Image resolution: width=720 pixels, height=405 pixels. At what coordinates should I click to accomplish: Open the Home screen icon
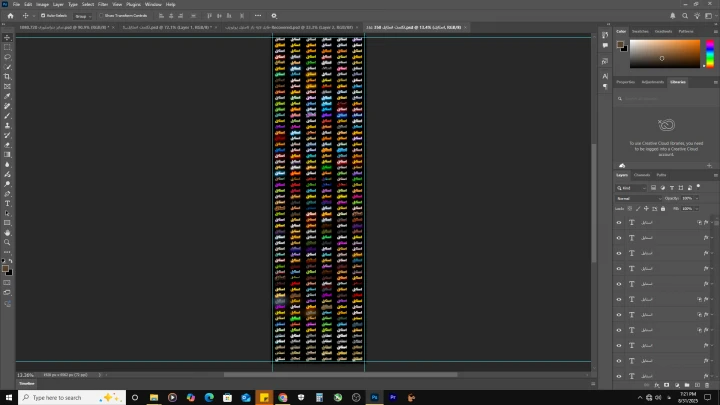pos(10,16)
